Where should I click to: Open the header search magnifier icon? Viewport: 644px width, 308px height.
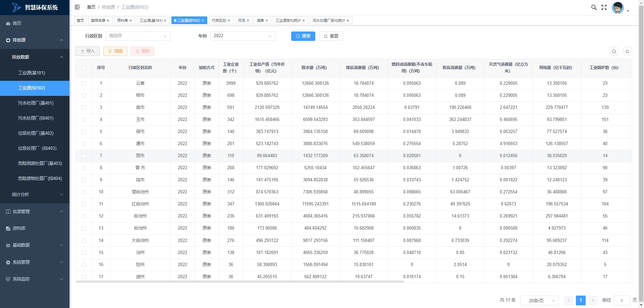pyautogui.click(x=594, y=7)
